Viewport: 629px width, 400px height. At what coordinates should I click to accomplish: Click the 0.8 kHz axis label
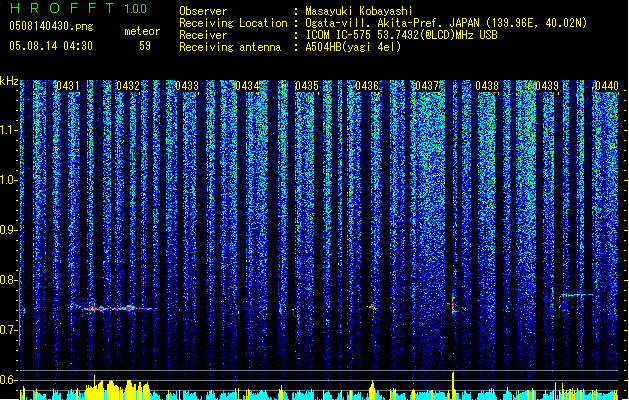(x=8, y=280)
